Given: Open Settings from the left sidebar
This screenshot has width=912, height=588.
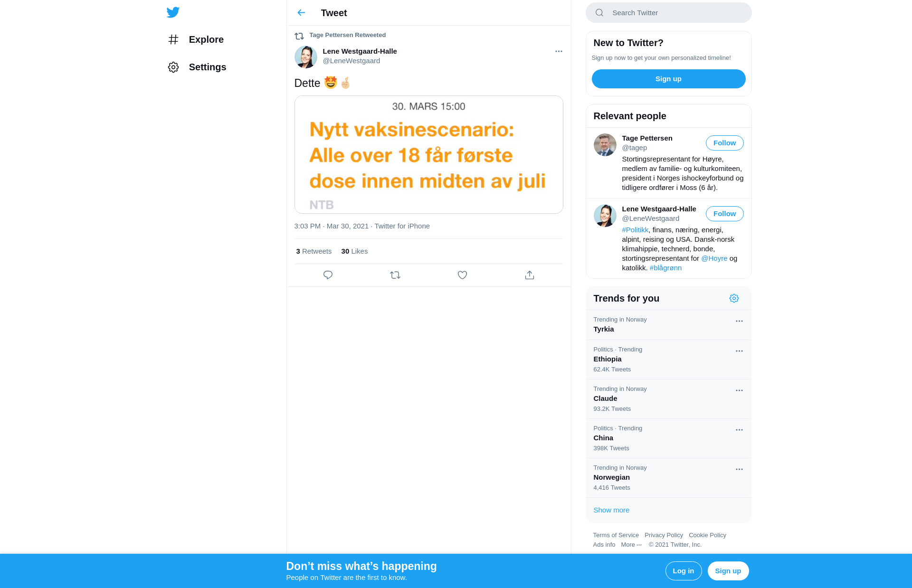Looking at the screenshot, I should coord(197,67).
